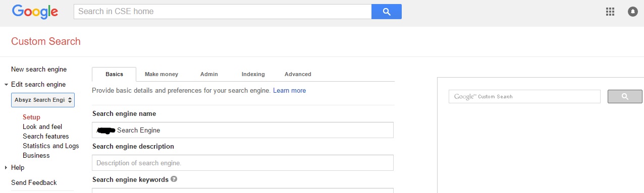The width and height of the screenshot is (644, 193).
Task: Open Look and feel settings
Action: click(42, 127)
